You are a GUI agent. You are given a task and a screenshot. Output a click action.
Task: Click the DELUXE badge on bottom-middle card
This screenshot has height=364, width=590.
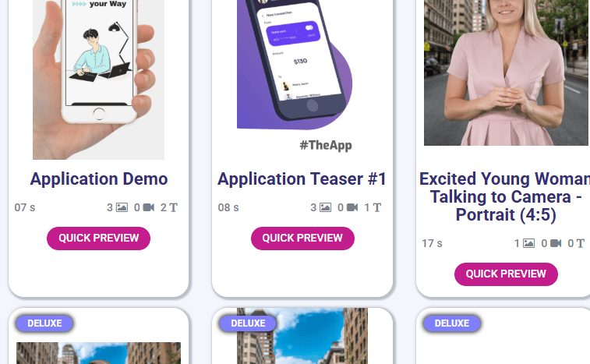(248, 323)
